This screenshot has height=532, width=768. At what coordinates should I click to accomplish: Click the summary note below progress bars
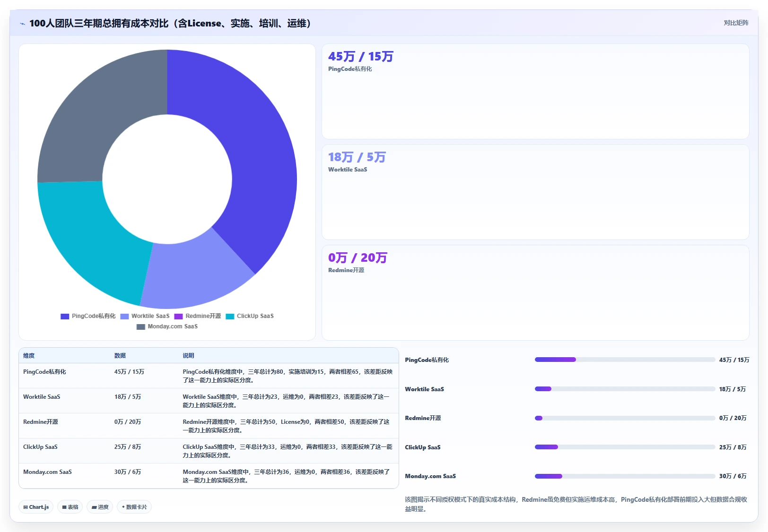click(576, 504)
